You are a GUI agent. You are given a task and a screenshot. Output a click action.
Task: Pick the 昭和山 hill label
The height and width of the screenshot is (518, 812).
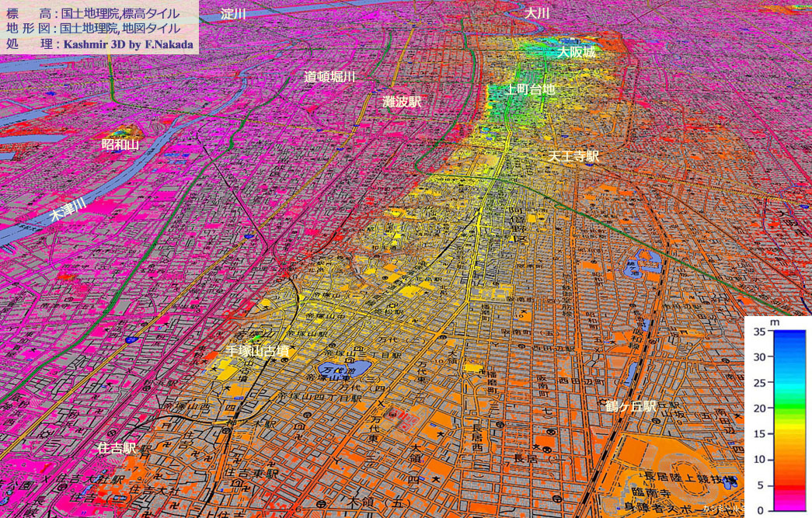[120, 144]
